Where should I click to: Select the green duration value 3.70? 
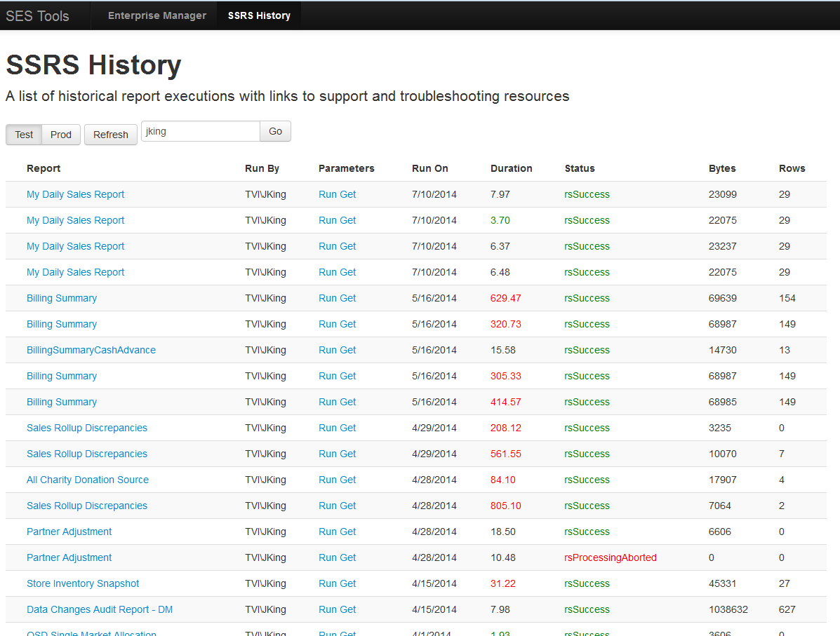(x=500, y=220)
